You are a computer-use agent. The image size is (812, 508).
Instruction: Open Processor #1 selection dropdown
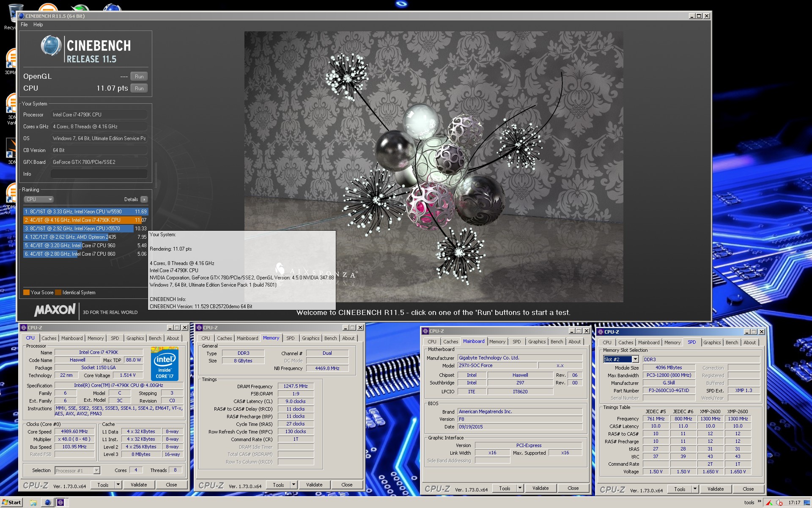click(x=96, y=470)
